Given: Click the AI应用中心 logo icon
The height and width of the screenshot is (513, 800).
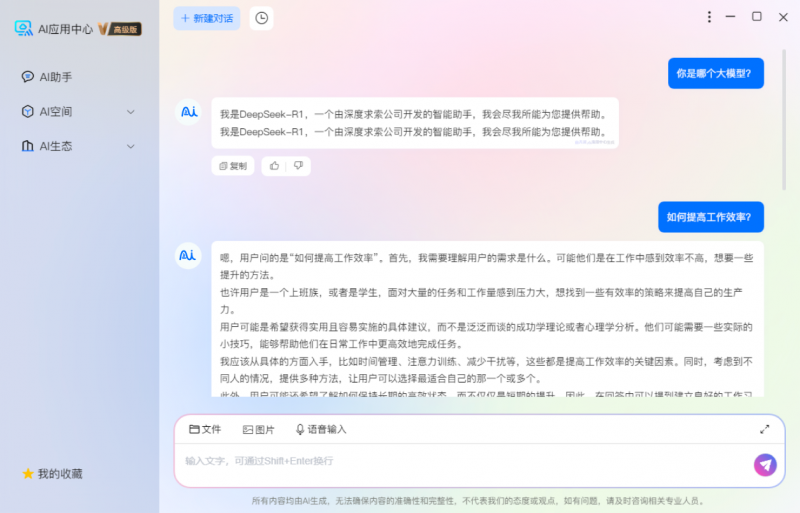Looking at the screenshot, I should [x=23, y=29].
